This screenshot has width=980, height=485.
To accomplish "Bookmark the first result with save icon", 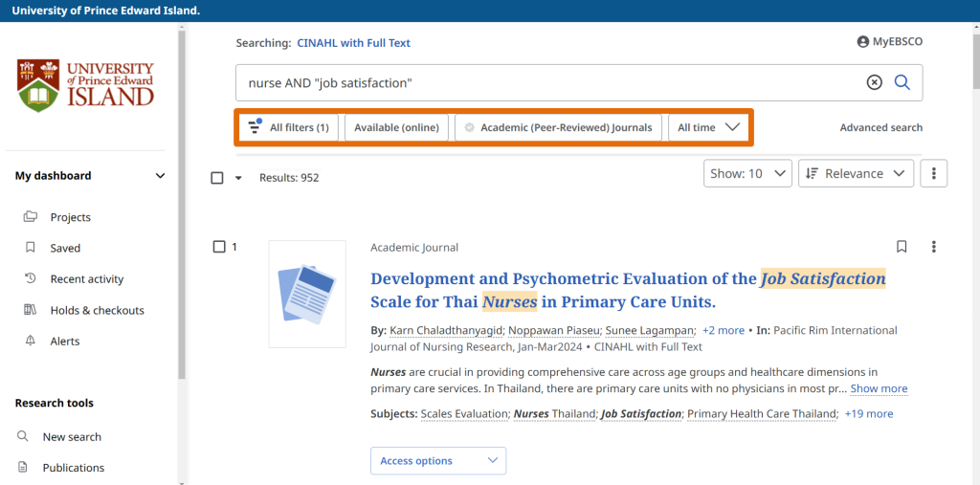I will pos(902,247).
